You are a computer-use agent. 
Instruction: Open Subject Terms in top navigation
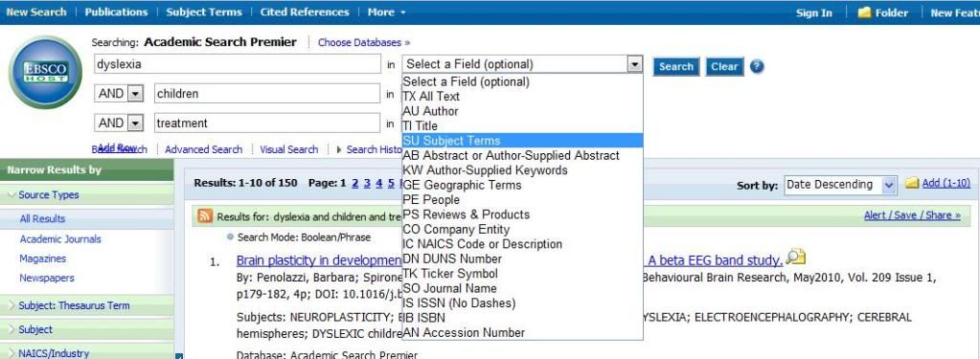(x=204, y=11)
